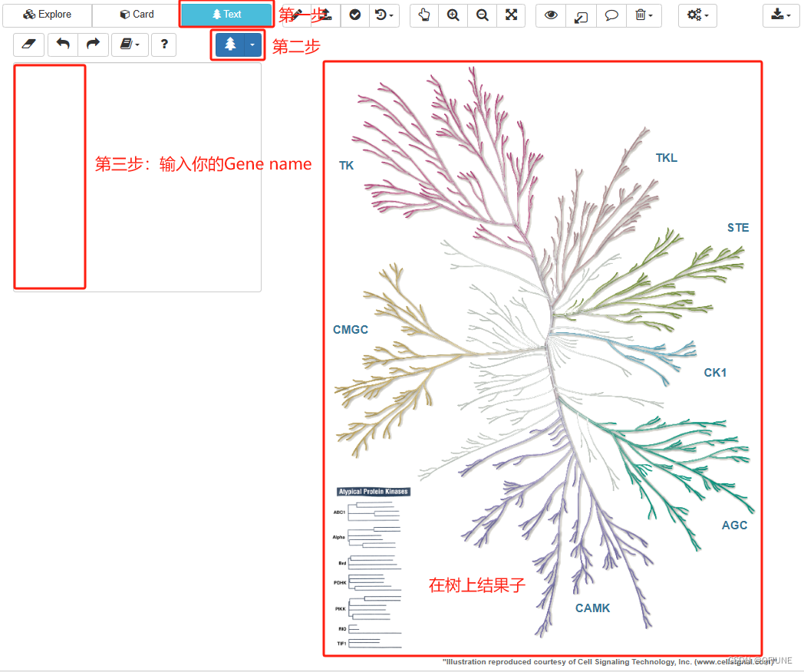The width and height of the screenshot is (804, 672).
Task: Click the PIKK atypical kinase label
Action: 341,609
